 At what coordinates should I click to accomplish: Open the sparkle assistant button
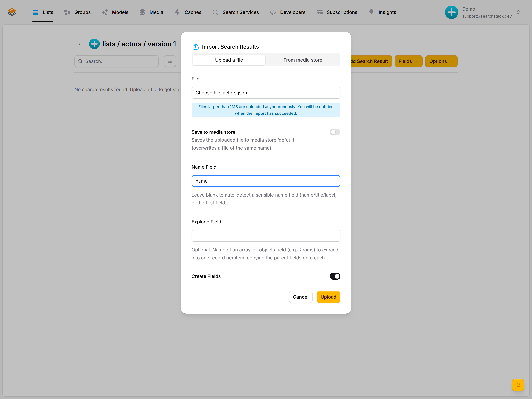(518, 385)
